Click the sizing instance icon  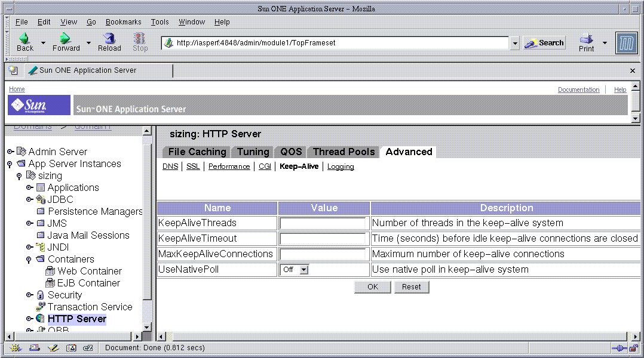[x=31, y=175]
